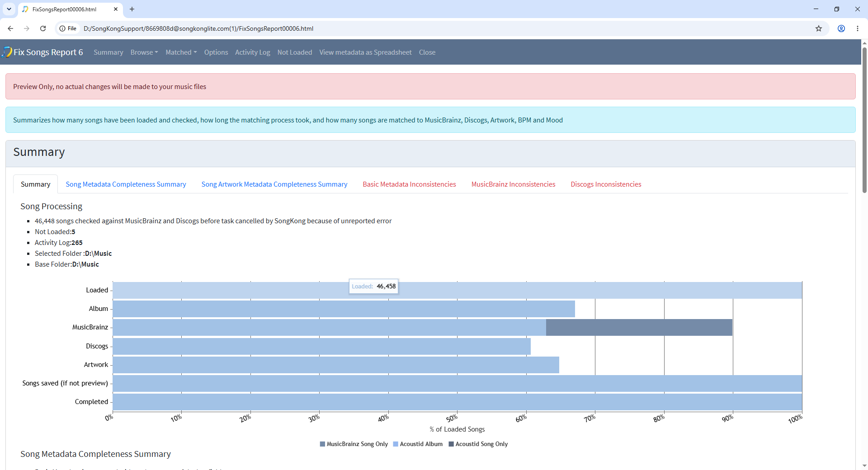This screenshot has width=868, height=470.
Task: Toggle Acoustid Album legend swatch
Action: [x=396, y=444]
